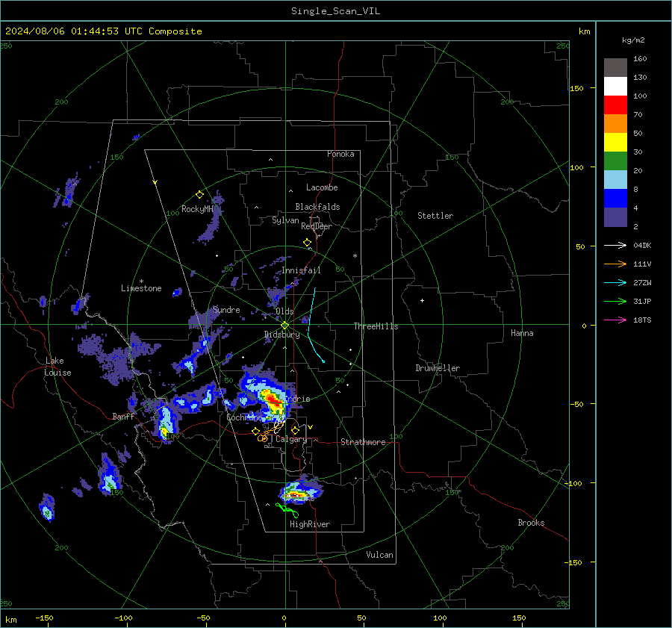Click the 100 tick on bottom axis
Image resolution: width=672 pixels, height=628 pixels.
440,618
